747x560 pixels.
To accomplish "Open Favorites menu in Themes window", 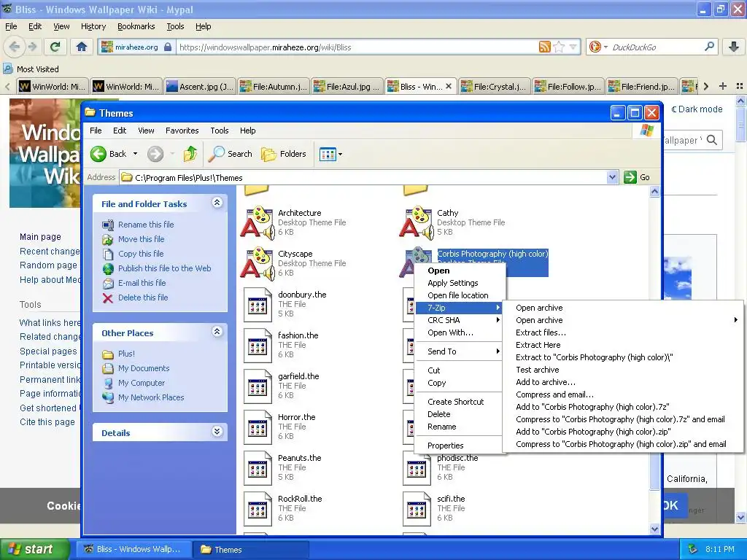I will [182, 131].
